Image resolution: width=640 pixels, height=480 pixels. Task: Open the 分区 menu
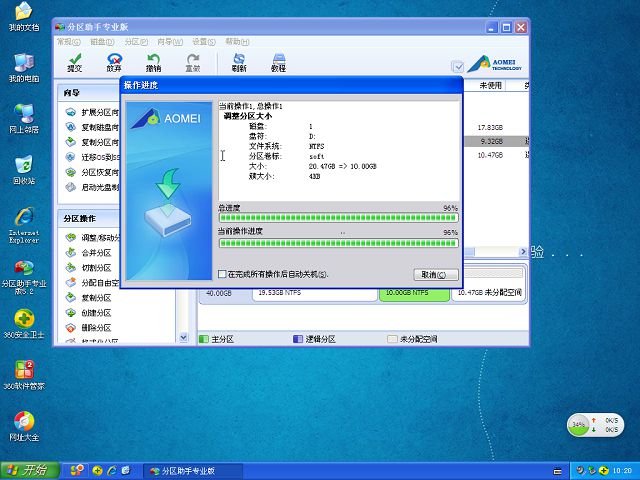(136, 42)
